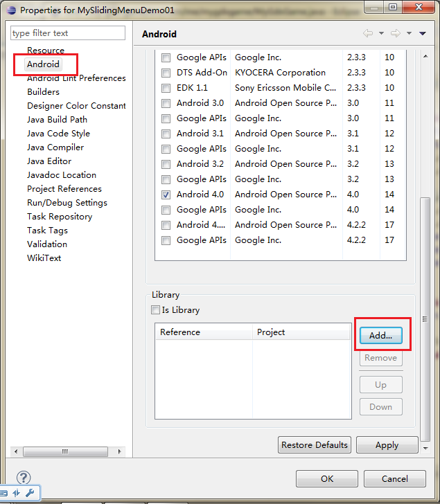Enable the Android 3.0 target checkbox

pos(166,103)
